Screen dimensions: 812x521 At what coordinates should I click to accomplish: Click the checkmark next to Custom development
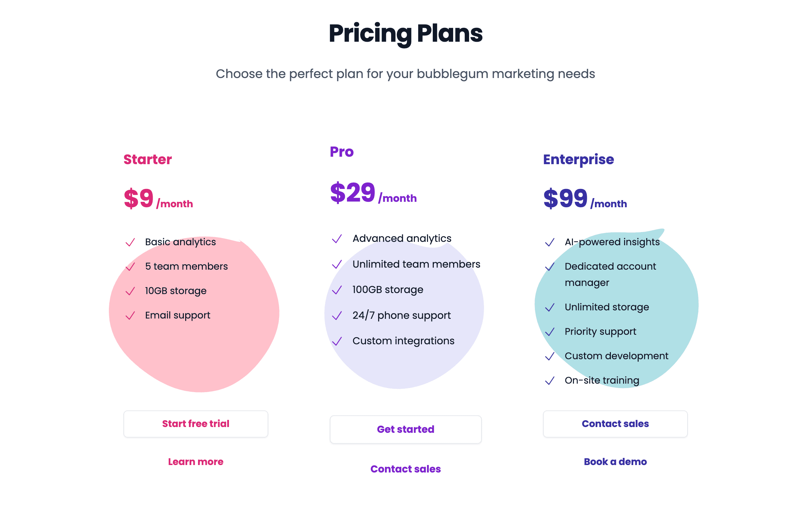(x=549, y=356)
